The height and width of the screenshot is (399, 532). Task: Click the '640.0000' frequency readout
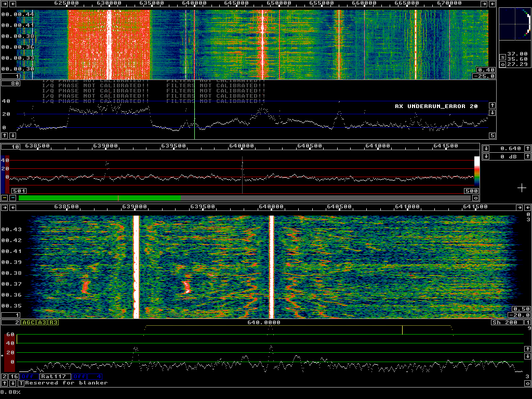(264, 322)
